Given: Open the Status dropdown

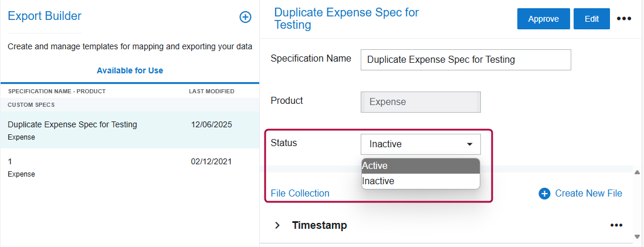Looking at the screenshot, I should 421,144.
